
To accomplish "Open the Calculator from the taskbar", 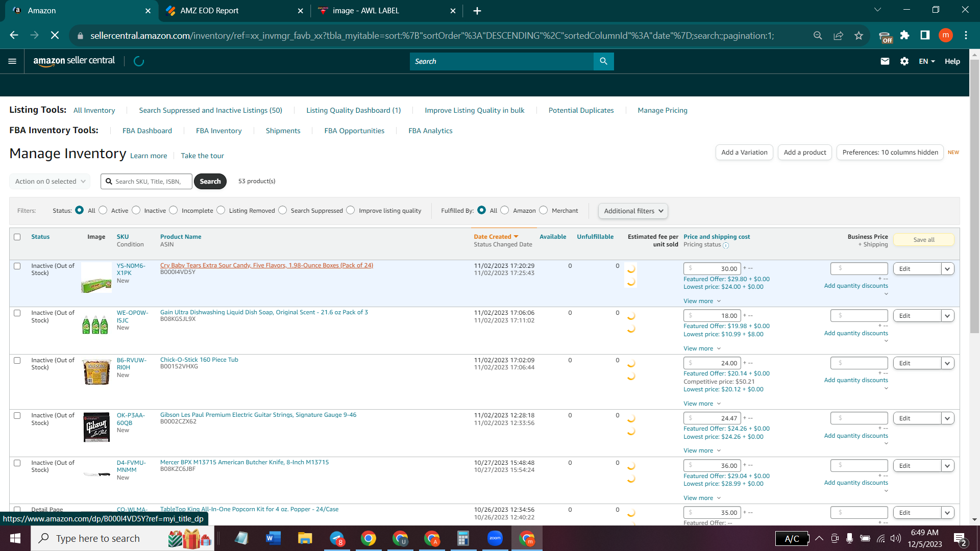I will [463, 538].
